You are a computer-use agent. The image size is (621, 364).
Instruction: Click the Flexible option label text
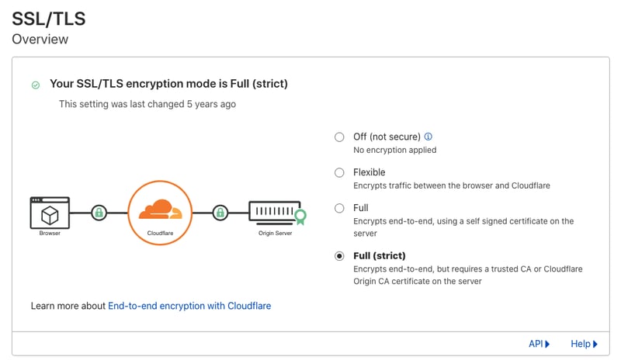369,172
